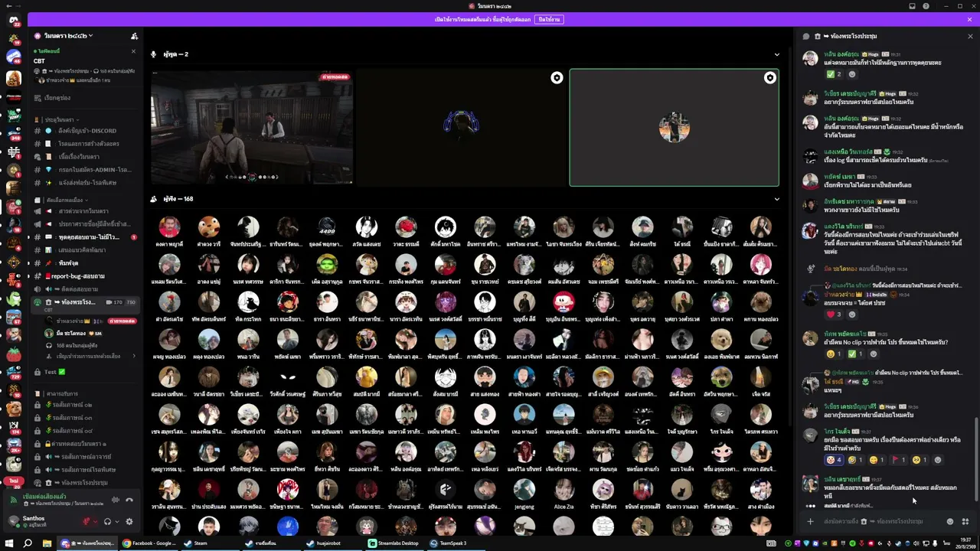The image size is (980, 551).
Task: Open File Explorer from the taskbar
Action: click(x=47, y=543)
